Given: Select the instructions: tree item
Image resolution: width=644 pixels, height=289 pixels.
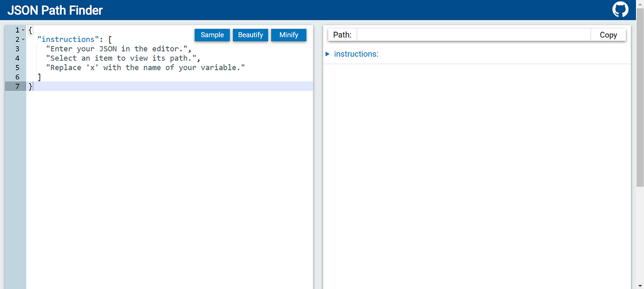Looking at the screenshot, I should pyautogui.click(x=356, y=54).
